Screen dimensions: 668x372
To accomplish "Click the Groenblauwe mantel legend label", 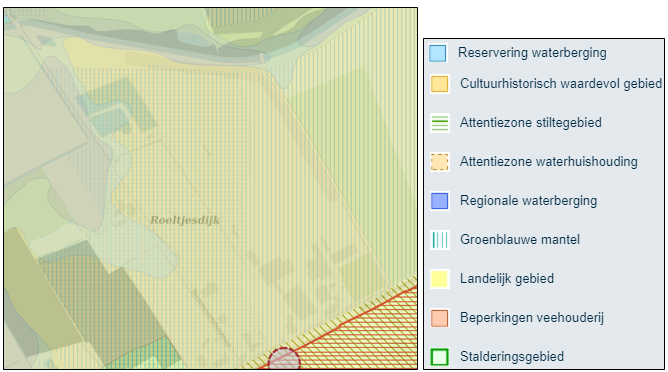I will pyautogui.click(x=520, y=239).
